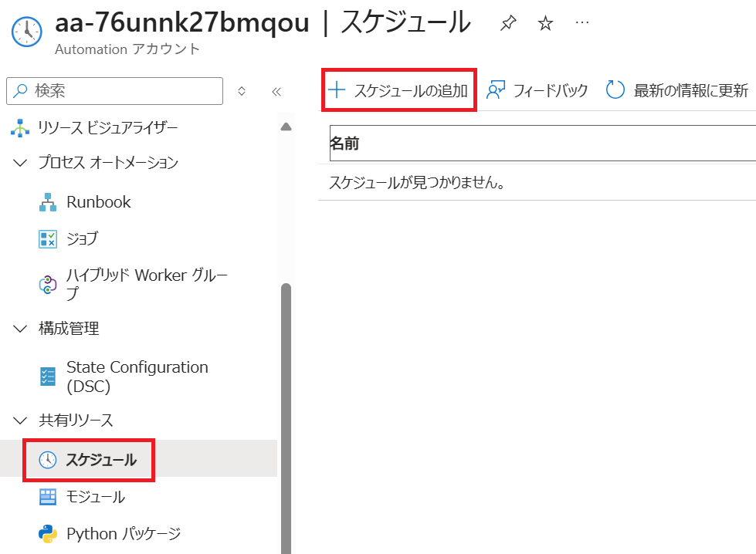Select the スケジュール menu item
The image size is (756, 554).
[139, 458]
